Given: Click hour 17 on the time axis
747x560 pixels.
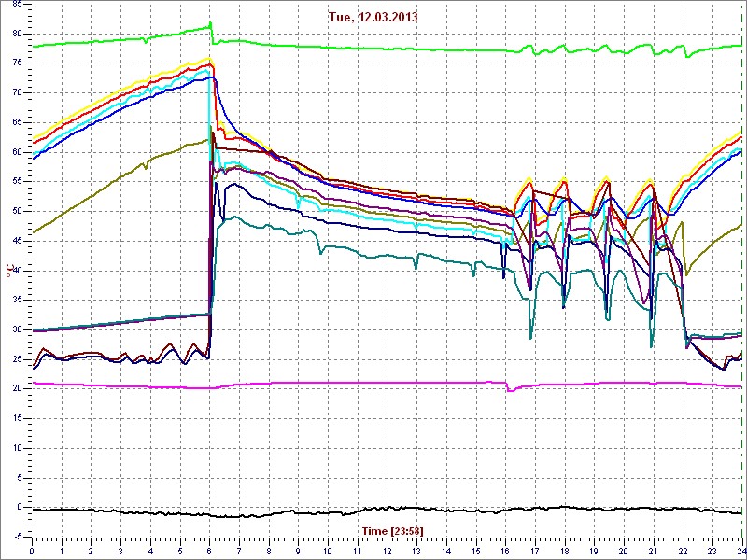Looking at the screenshot, I should pos(534,551).
